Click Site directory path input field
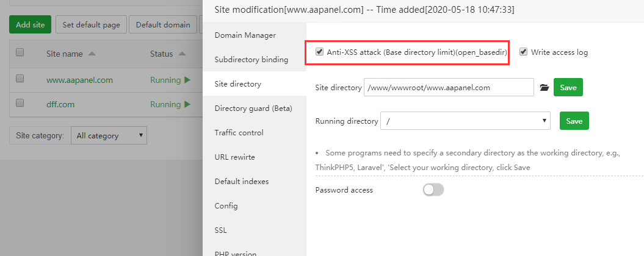This screenshot has height=256, width=644. coord(449,87)
